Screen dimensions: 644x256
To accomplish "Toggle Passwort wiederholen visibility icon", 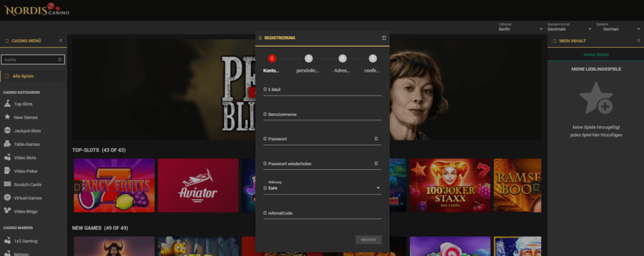I will pyautogui.click(x=376, y=164).
